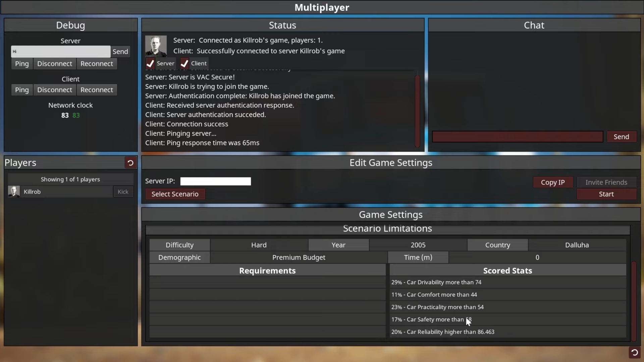Refresh the Players list icon
This screenshot has width=644, height=362.
point(130,163)
